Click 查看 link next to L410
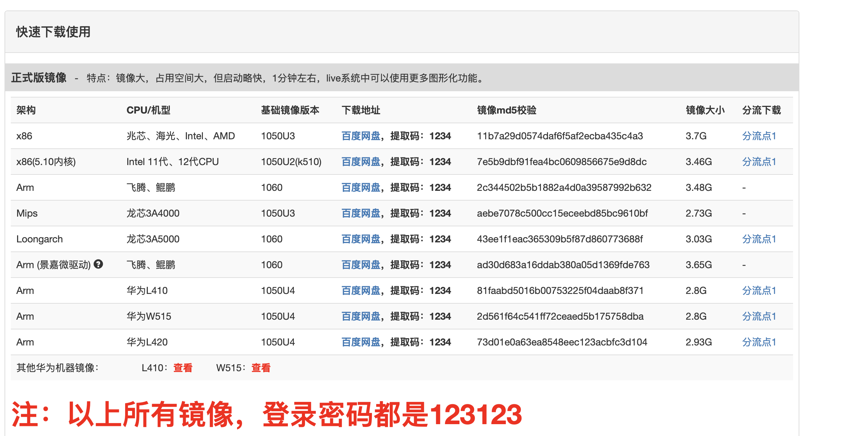Screen dimensions: 868x436 [183, 368]
